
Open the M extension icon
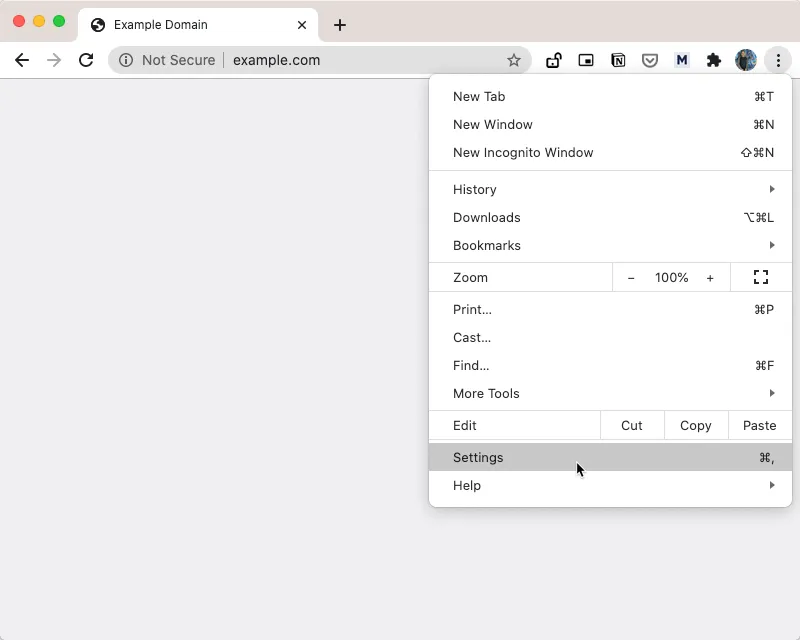pyautogui.click(x=682, y=60)
